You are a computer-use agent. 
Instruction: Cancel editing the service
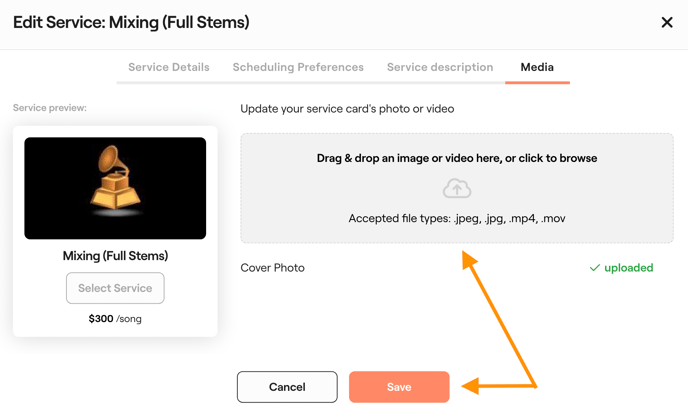coord(287,387)
